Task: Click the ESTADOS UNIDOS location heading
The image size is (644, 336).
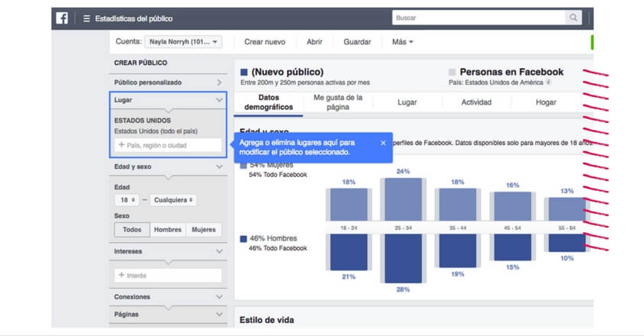Action: tap(143, 121)
